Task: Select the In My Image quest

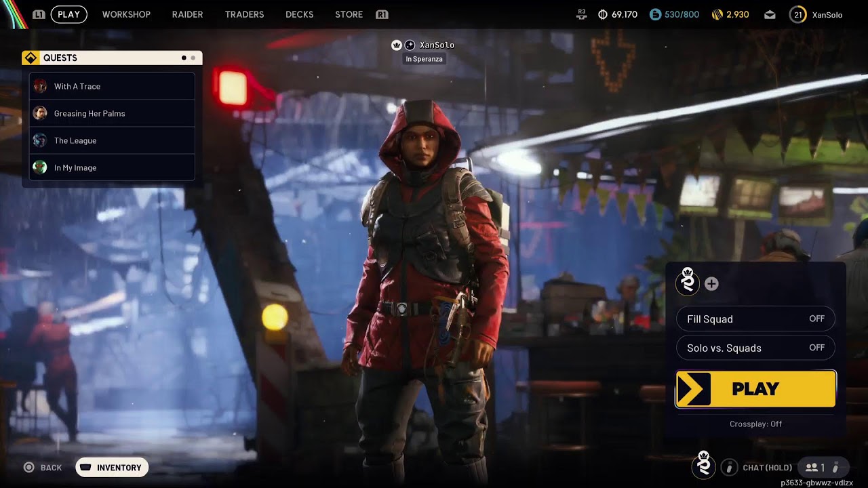Action: pyautogui.click(x=112, y=167)
